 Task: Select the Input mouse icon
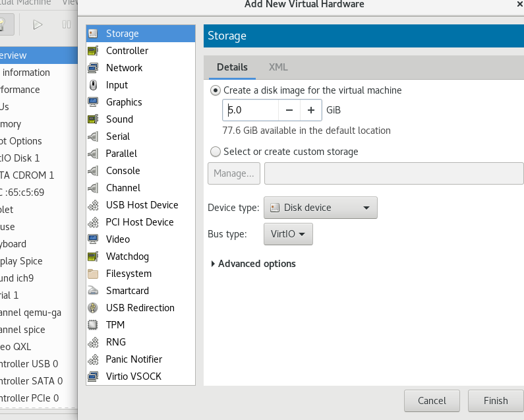point(93,85)
